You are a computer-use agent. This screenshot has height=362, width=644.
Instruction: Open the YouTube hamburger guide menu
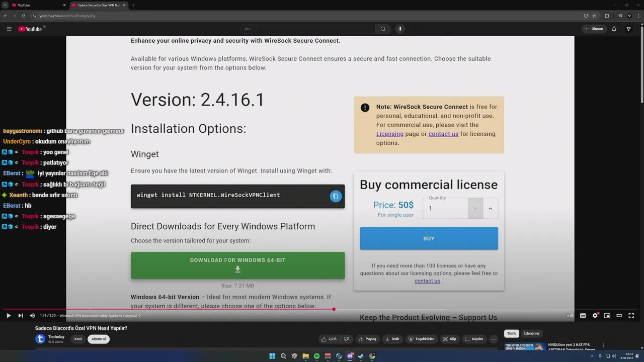(9, 29)
